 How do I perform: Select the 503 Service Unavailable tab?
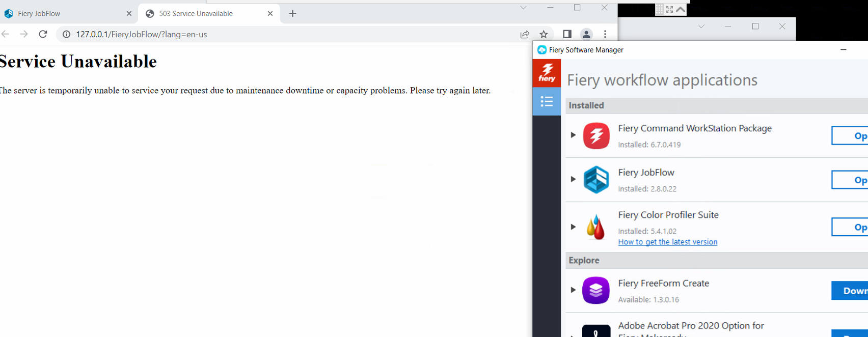pyautogui.click(x=209, y=14)
